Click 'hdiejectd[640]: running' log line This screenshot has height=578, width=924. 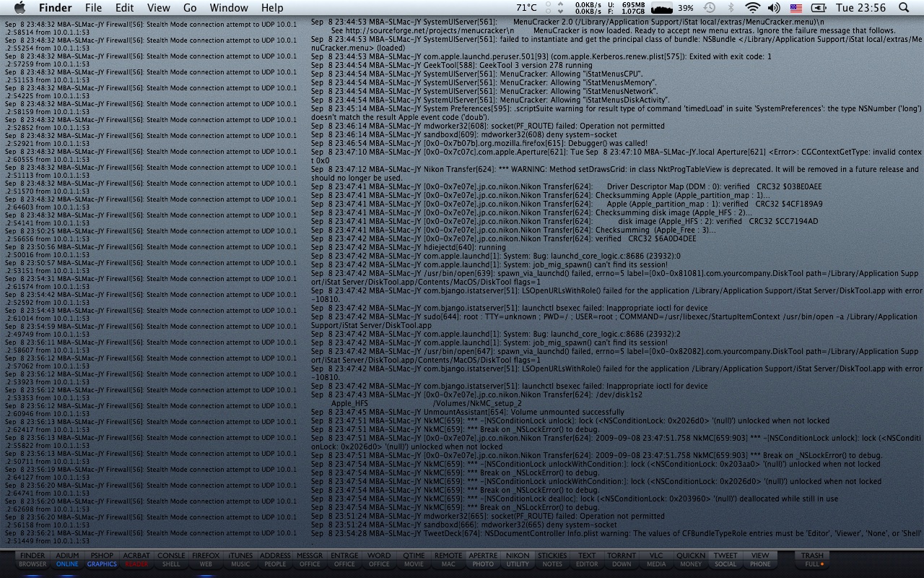click(409, 247)
